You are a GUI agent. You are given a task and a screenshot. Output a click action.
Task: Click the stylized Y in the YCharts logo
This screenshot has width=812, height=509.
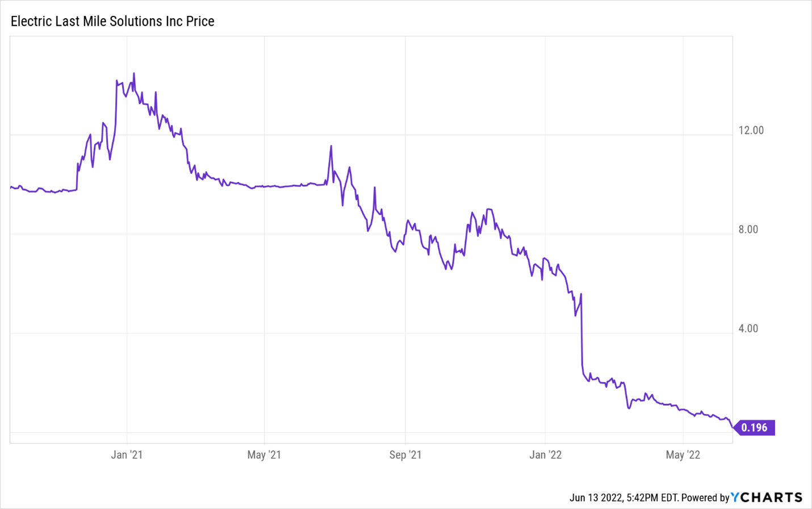coord(736,498)
